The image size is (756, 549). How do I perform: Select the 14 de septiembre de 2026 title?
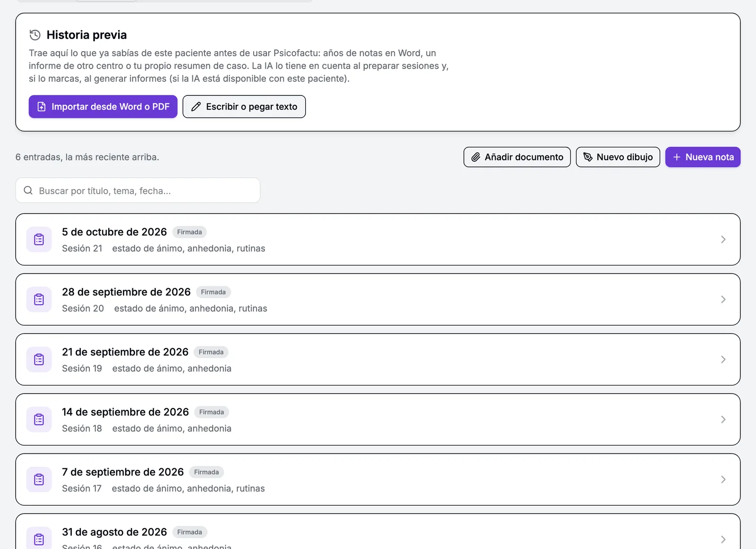point(125,412)
